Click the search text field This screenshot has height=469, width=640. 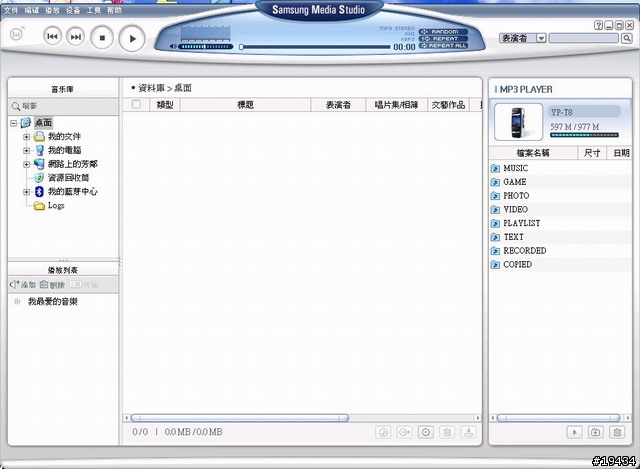pyautogui.click(x=584, y=38)
